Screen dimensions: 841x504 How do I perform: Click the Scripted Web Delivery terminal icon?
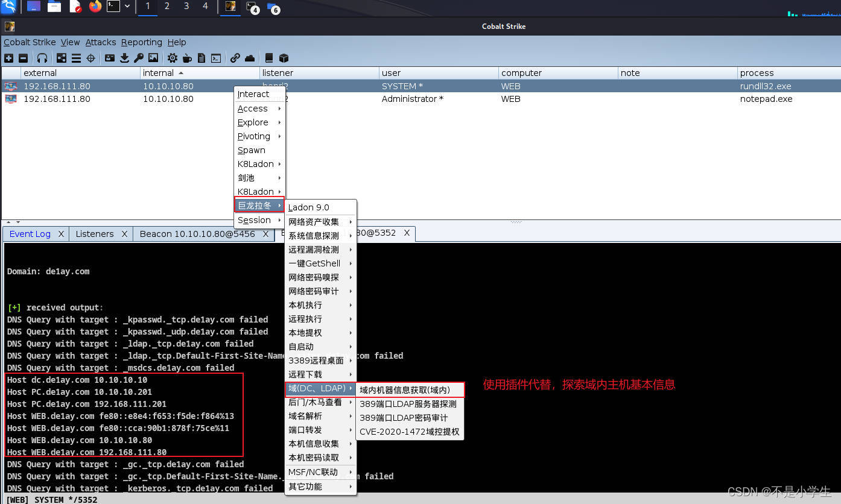click(216, 58)
